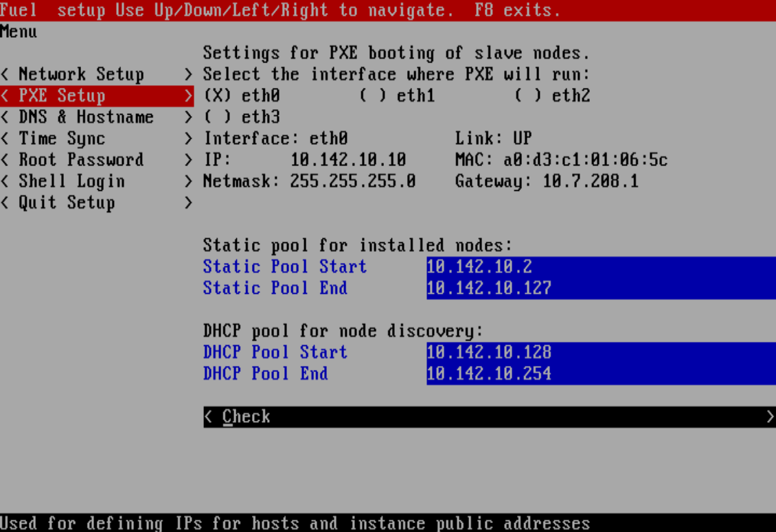This screenshot has height=532, width=776.
Task: Select the eth0 interface radio button
Action: [242, 95]
